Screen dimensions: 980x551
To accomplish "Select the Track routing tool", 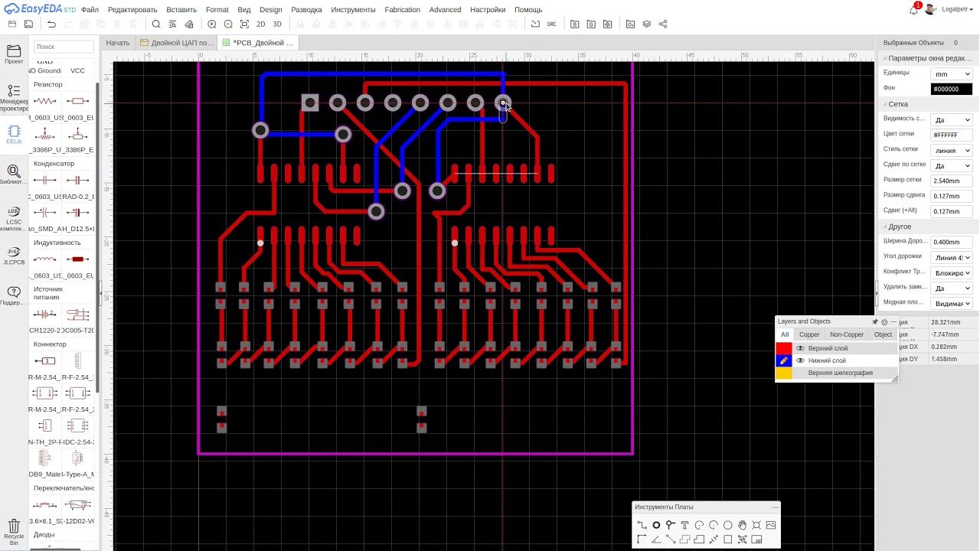I will pyautogui.click(x=642, y=525).
